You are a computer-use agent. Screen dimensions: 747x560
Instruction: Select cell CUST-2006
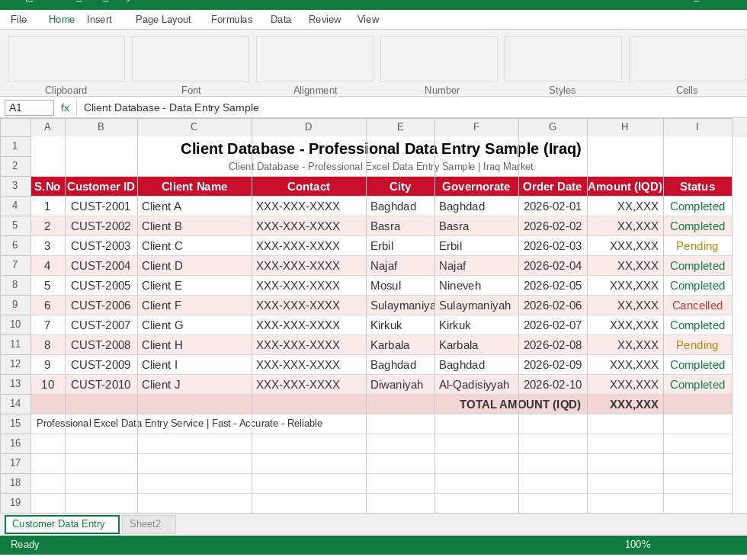[x=101, y=306]
